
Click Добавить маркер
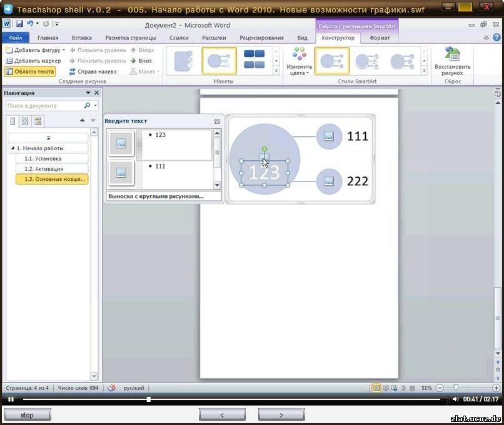tap(33, 61)
